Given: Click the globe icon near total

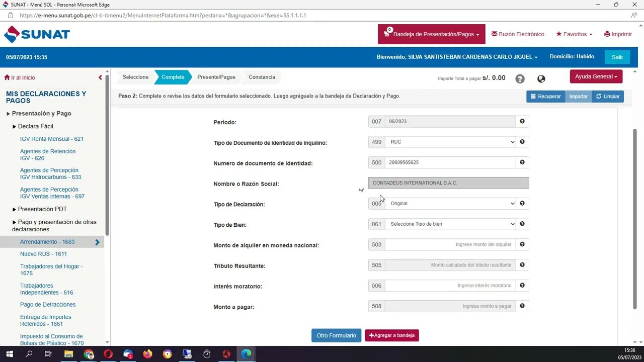Looking at the screenshot, I should (541, 78).
